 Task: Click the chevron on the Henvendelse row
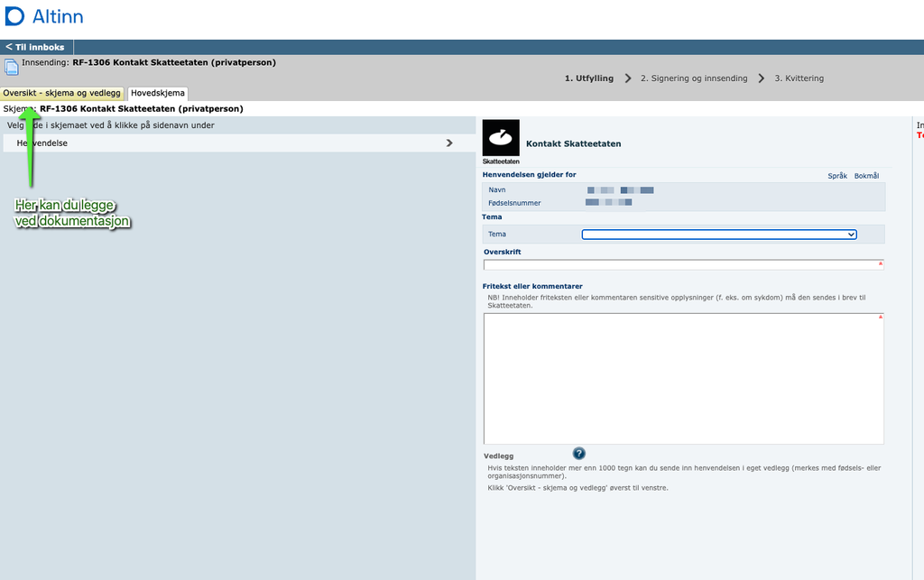pyautogui.click(x=449, y=143)
